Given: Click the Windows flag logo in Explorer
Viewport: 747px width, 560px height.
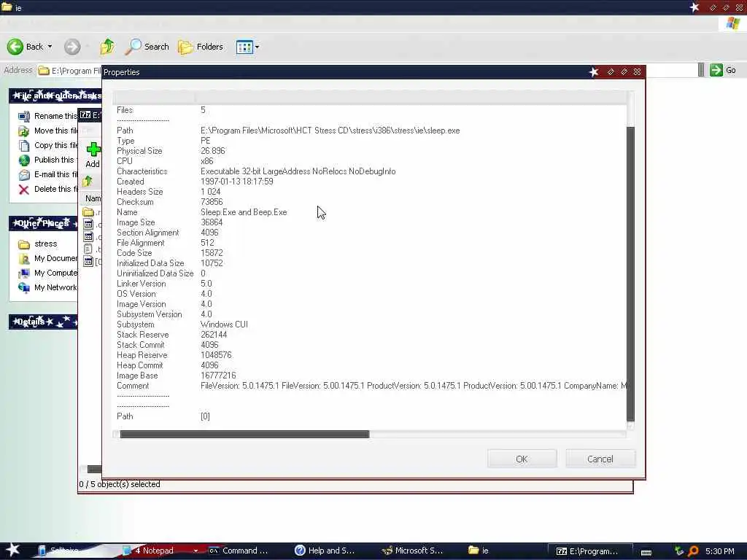Looking at the screenshot, I should (x=732, y=24).
